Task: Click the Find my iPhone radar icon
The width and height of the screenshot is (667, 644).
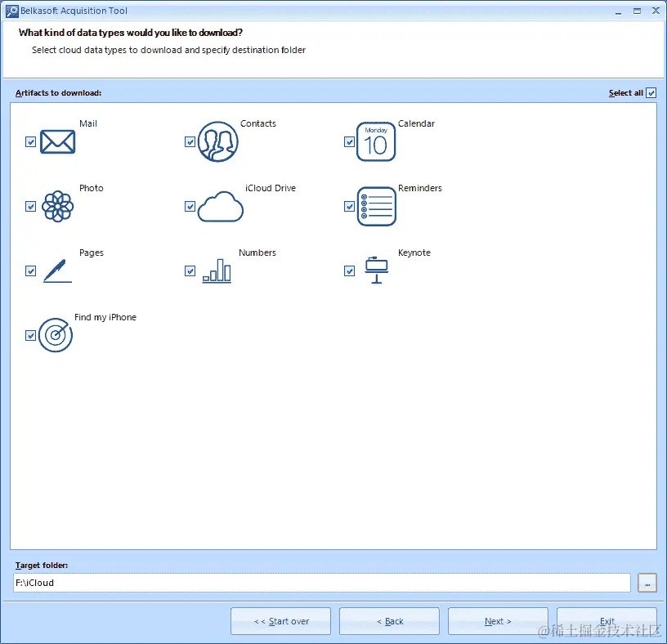Action: click(x=56, y=335)
